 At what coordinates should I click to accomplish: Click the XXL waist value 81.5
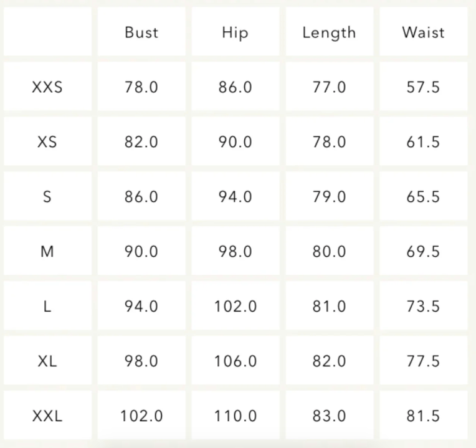424,416
